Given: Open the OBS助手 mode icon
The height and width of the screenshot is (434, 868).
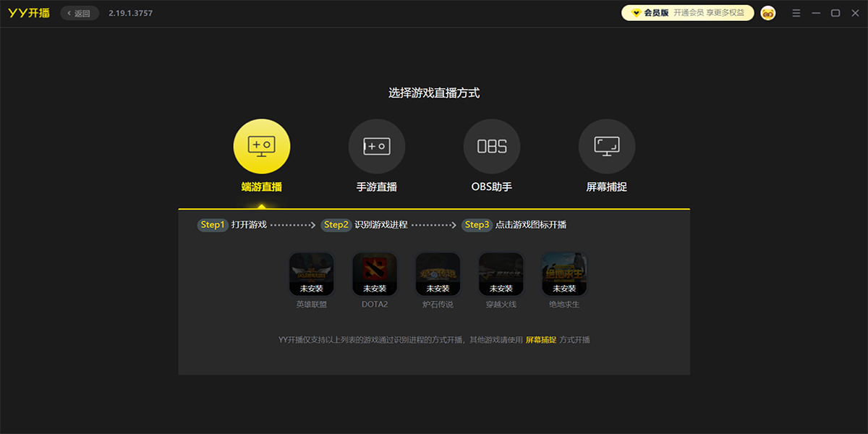Looking at the screenshot, I should [x=492, y=145].
